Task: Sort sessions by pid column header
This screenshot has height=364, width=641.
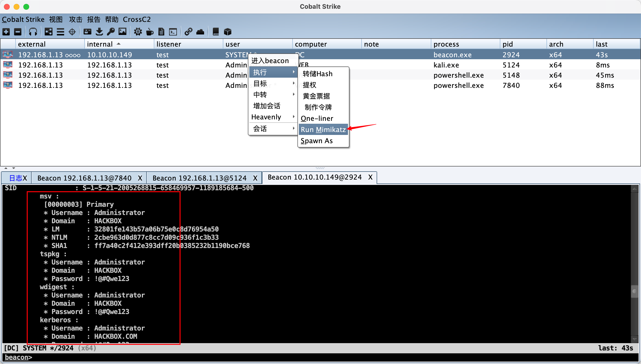Action: pyautogui.click(x=523, y=44)
